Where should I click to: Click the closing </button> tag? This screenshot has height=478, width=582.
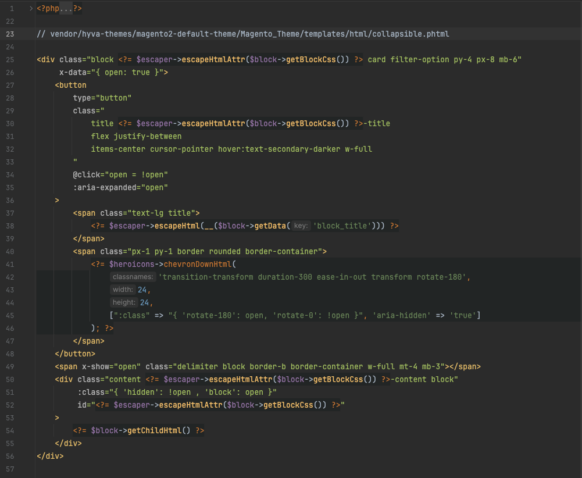tap(75, 354)
